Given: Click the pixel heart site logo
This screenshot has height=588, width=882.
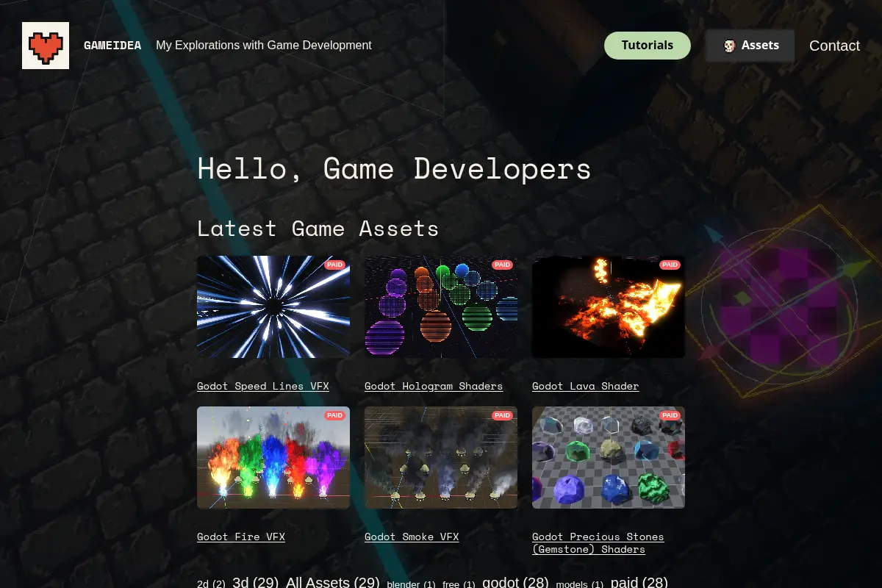Looking at the screenshot, I should [46, 46].
